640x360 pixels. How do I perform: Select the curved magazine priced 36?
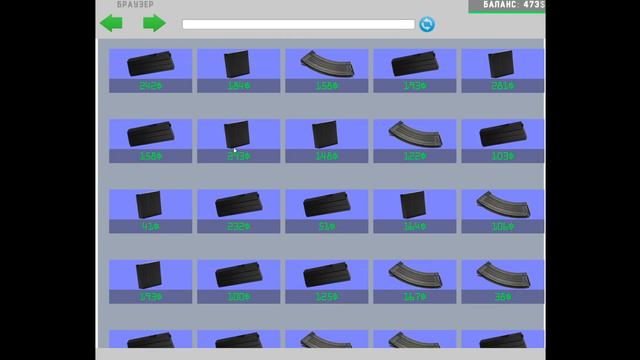(x=503, y=282)
